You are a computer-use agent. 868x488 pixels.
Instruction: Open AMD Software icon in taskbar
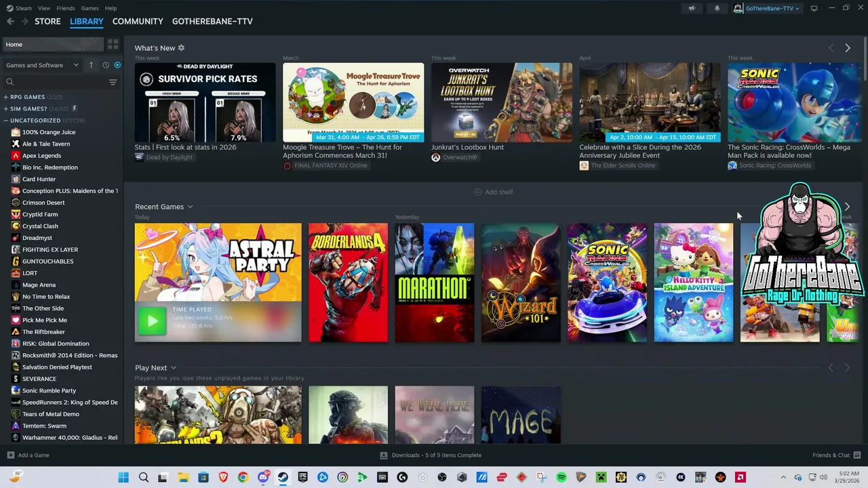coord(741,477)
